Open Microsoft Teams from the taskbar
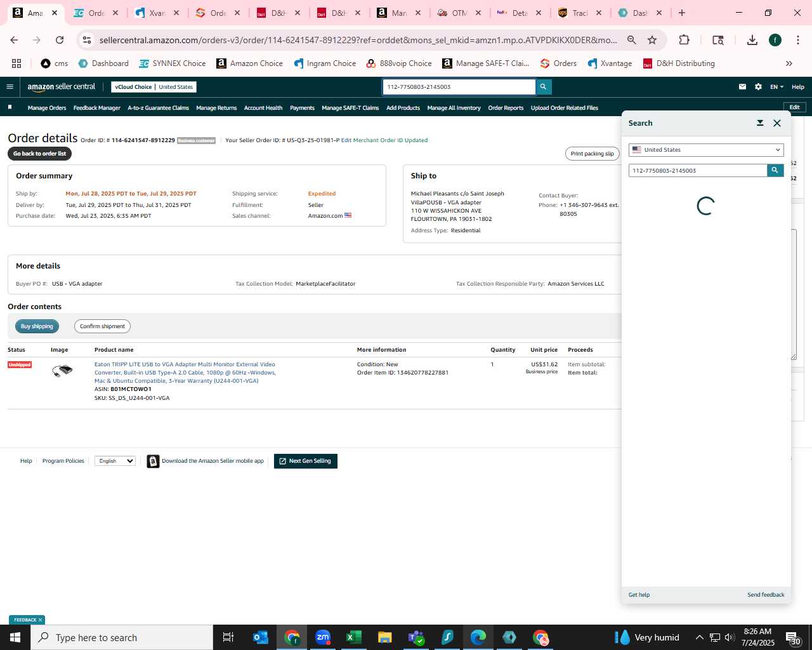 tap(416, 637)
